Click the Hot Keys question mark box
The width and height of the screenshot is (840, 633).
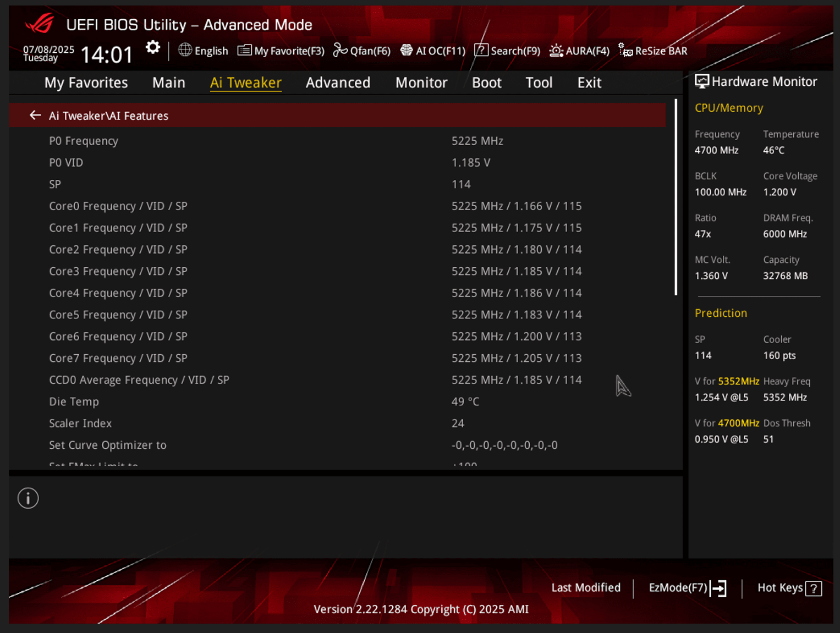tap(814, 588)
